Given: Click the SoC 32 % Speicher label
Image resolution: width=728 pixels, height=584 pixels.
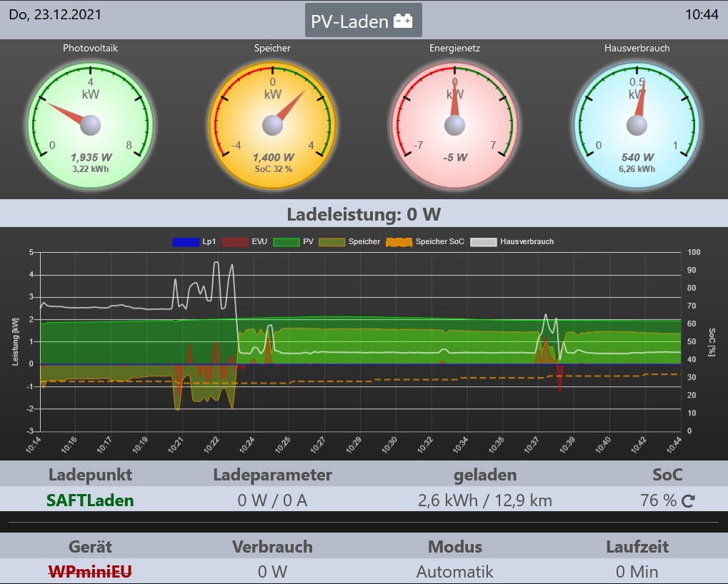Looking at the screenshot, I should click(x=273, y=169).
